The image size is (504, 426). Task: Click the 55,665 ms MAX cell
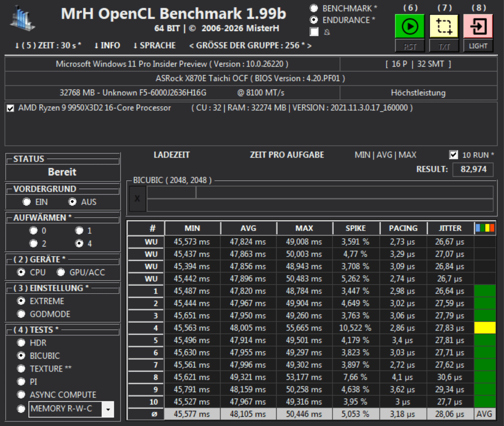[304, 328]
